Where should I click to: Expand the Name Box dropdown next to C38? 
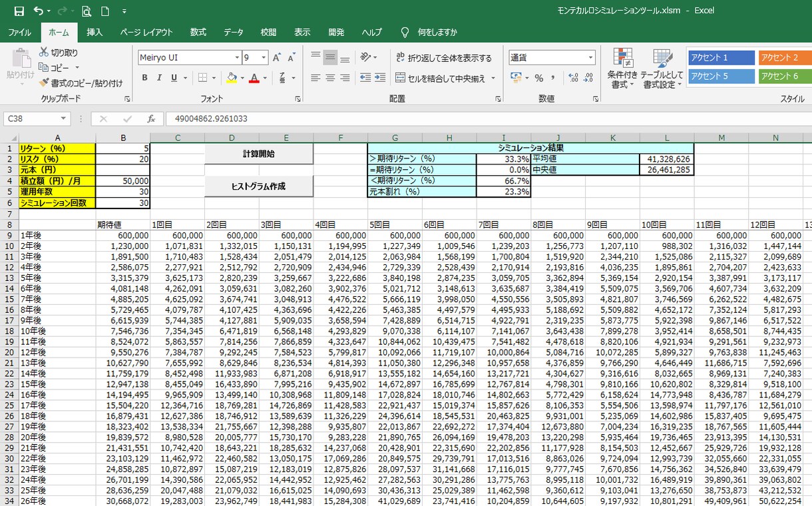[64, 119]
